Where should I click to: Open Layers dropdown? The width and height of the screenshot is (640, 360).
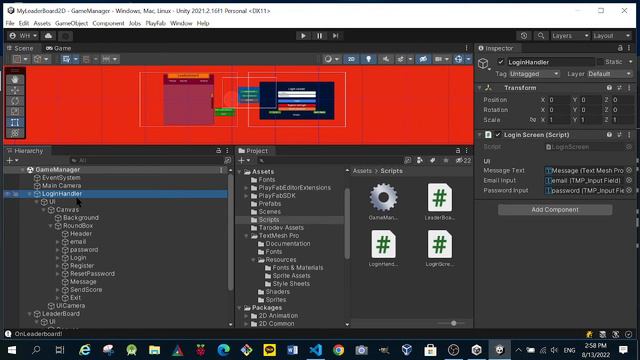coord(570,36)
